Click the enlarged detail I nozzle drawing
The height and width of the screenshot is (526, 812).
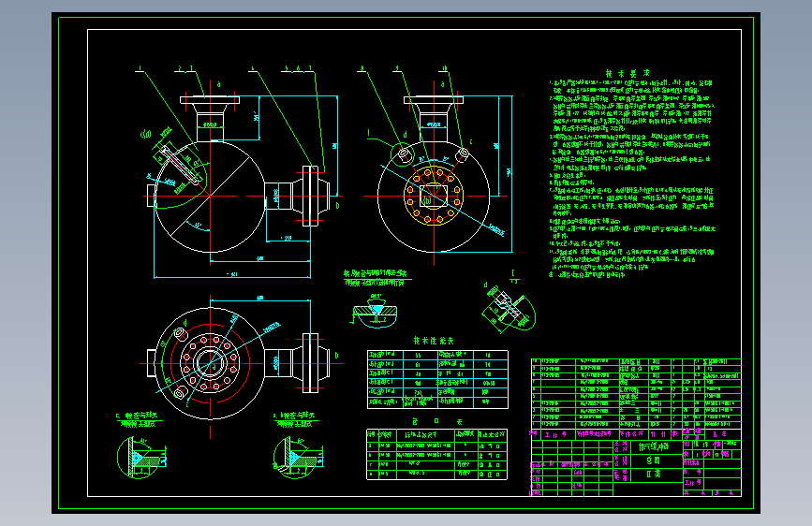click(508, 309)
